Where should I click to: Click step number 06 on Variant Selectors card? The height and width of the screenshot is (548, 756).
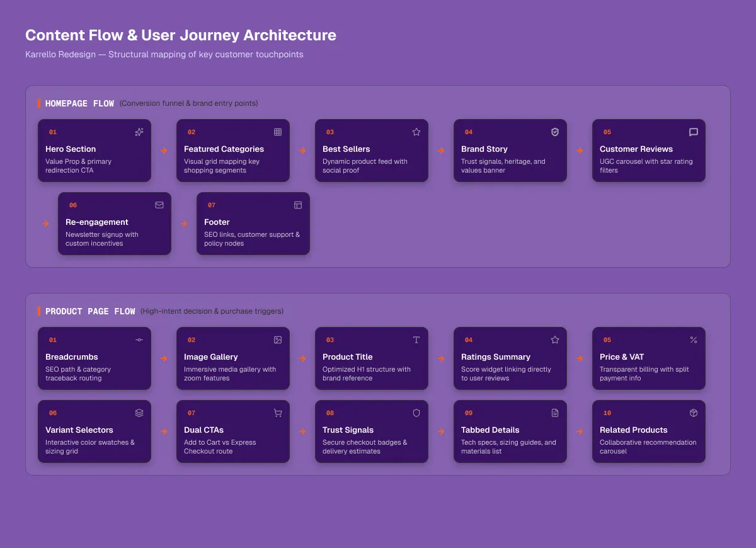coord(53,413)
